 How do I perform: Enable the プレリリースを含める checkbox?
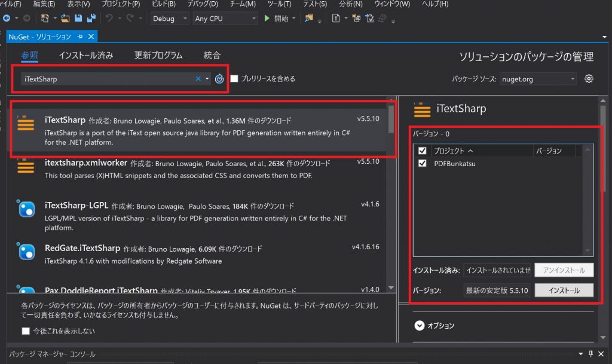(233, 78)
